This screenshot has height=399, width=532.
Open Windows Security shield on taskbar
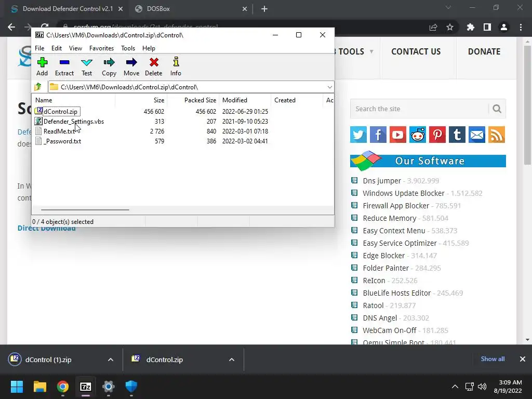[x=131, y=387]
